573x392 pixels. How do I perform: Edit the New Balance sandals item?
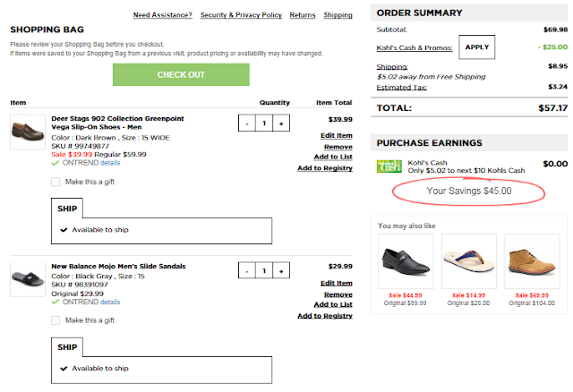click(336, 283)
